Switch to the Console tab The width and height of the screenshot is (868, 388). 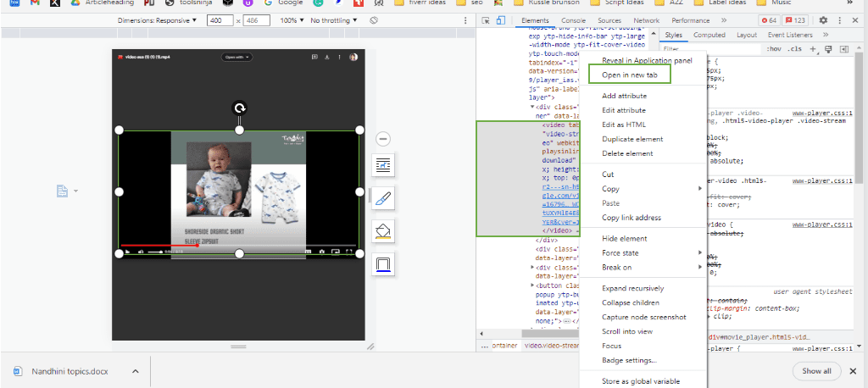pyautogui.click(x=573, y=20)
